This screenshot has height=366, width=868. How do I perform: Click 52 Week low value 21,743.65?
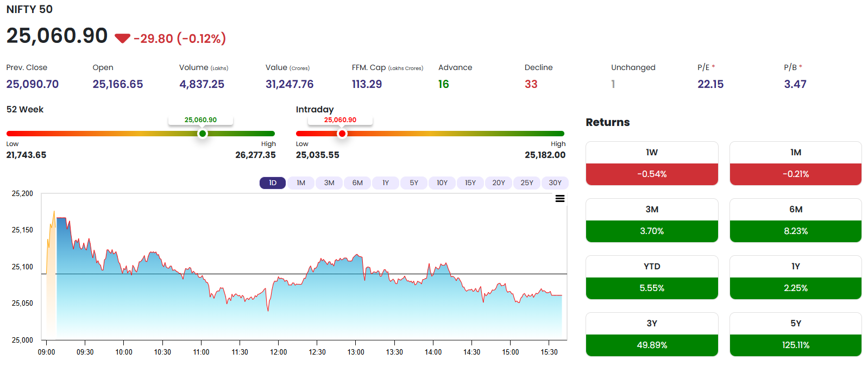tap(26, 155)
